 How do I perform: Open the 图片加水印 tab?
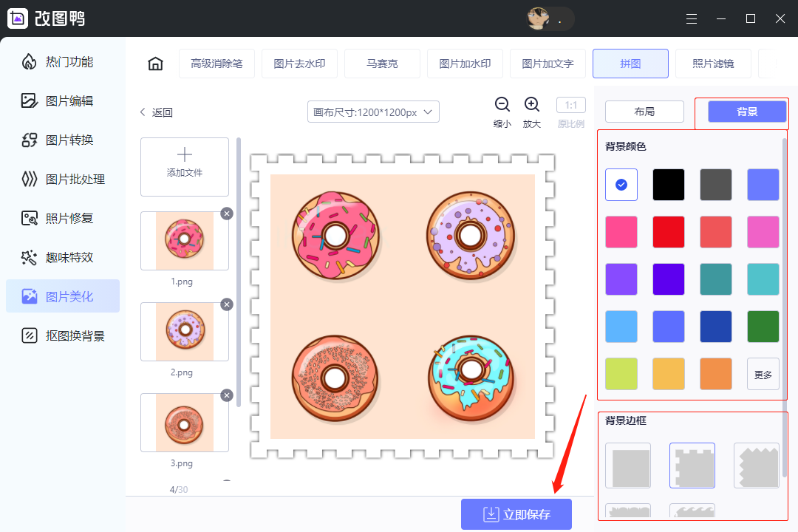point(465,64)
